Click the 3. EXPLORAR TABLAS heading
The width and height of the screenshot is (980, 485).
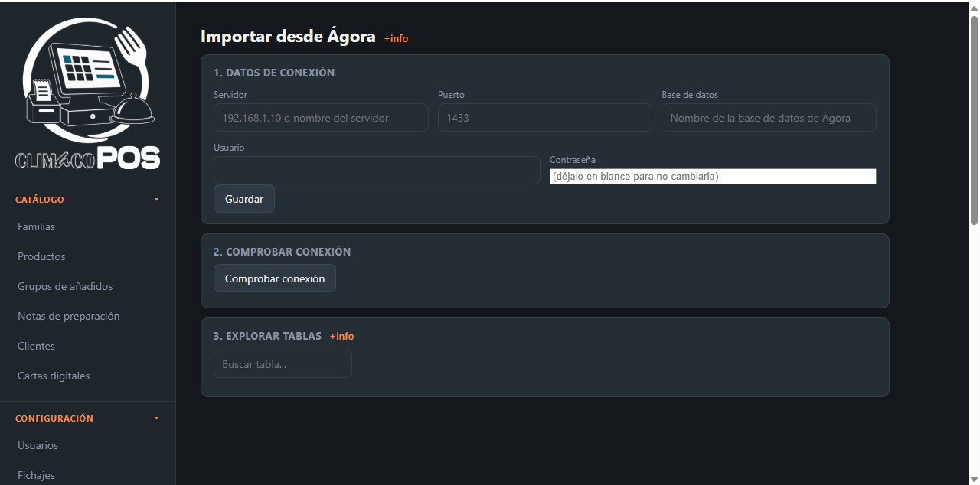pos(268,336)
